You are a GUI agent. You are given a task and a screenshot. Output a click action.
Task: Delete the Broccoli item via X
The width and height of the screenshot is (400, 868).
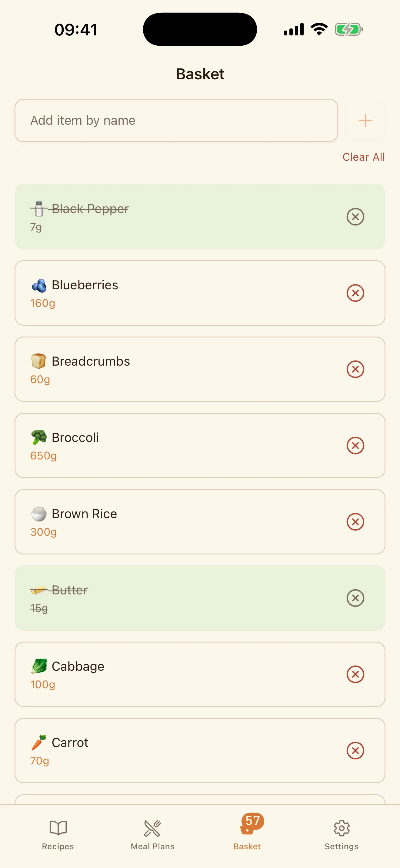355,446
